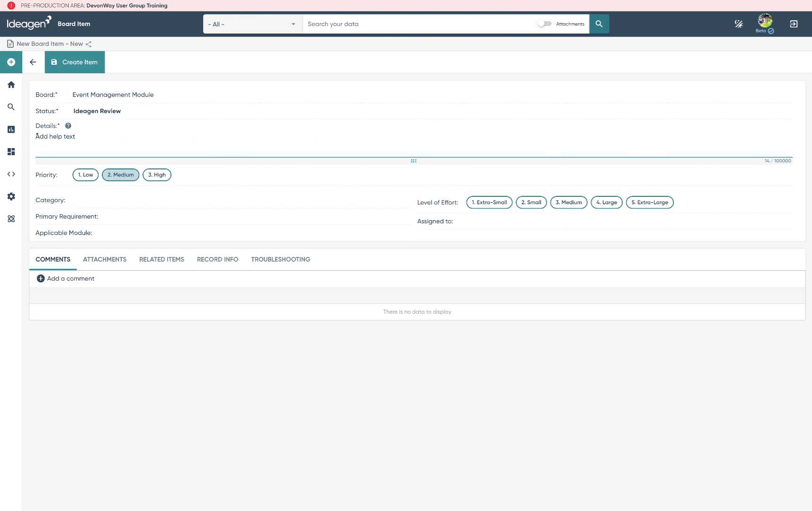Click the Details help question icon

pyautogui.click(x=68, y=126)
